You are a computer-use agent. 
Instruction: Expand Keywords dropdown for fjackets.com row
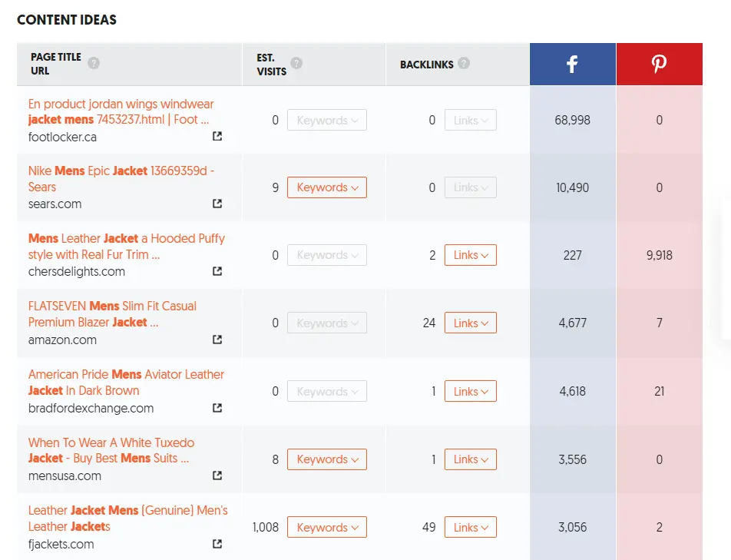pyautogui.click(x=326, y=528)
